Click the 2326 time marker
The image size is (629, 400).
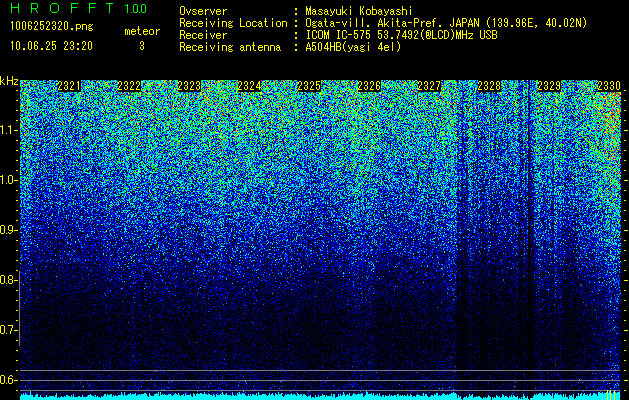click(369, 86)
